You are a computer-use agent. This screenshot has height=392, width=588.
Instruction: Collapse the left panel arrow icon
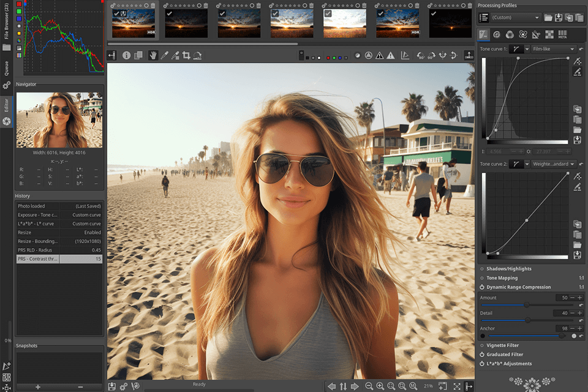click(x=111, y=56)
